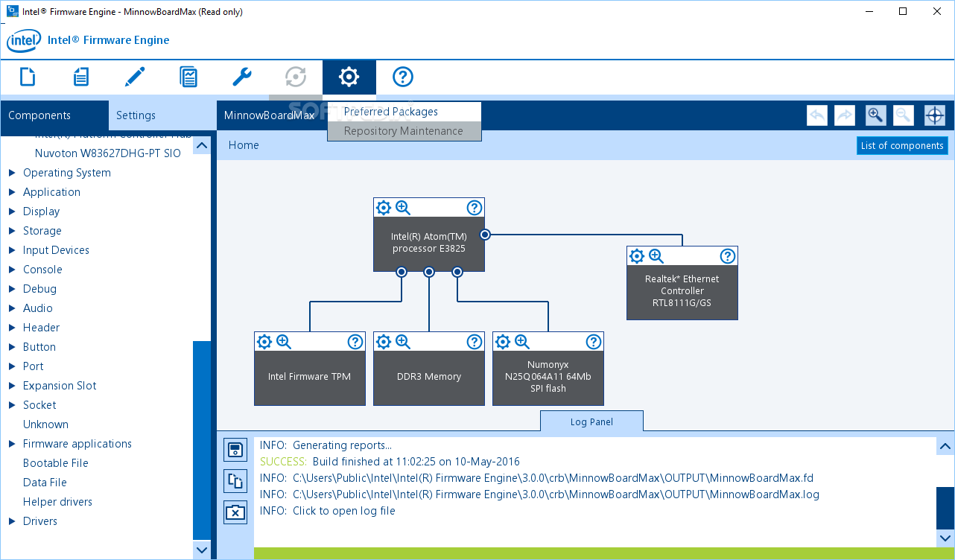Expand the Debug tree node
The height and width of the screenshot is (560, 955).
click(12, 289)
